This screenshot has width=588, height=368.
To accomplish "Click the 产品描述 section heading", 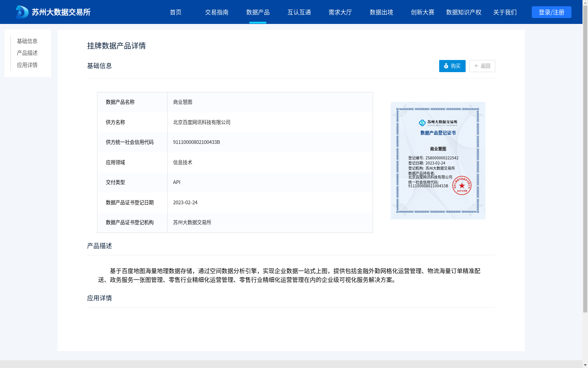I will (x=100, y=246).
